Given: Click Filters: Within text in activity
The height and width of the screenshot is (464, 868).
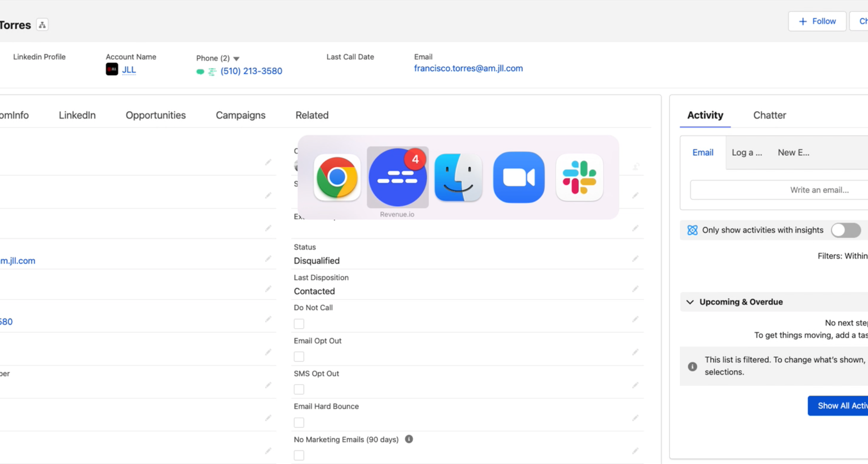Looking at the screenshot, I should [x=842, y=256].
